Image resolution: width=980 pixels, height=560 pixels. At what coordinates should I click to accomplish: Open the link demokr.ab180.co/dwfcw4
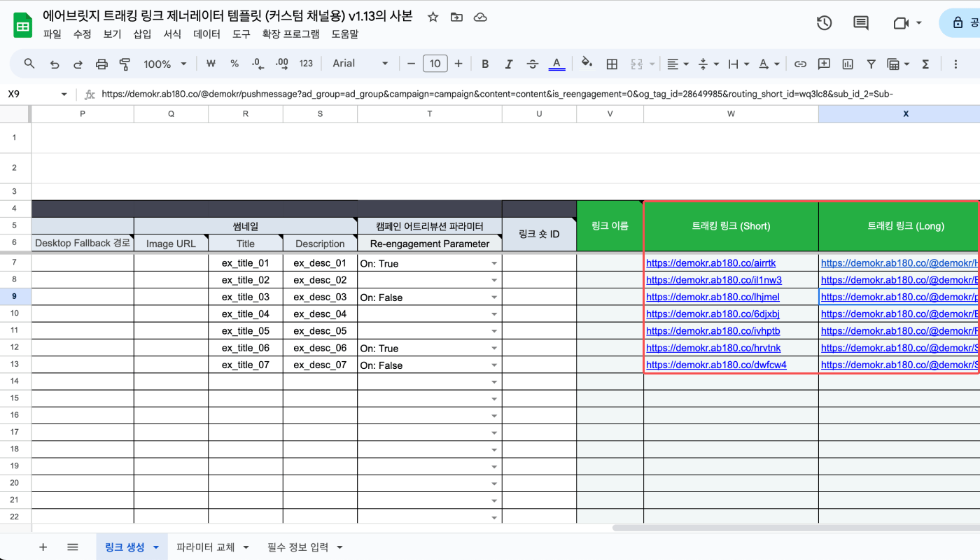pyautogui.click(x=716, y=365)
